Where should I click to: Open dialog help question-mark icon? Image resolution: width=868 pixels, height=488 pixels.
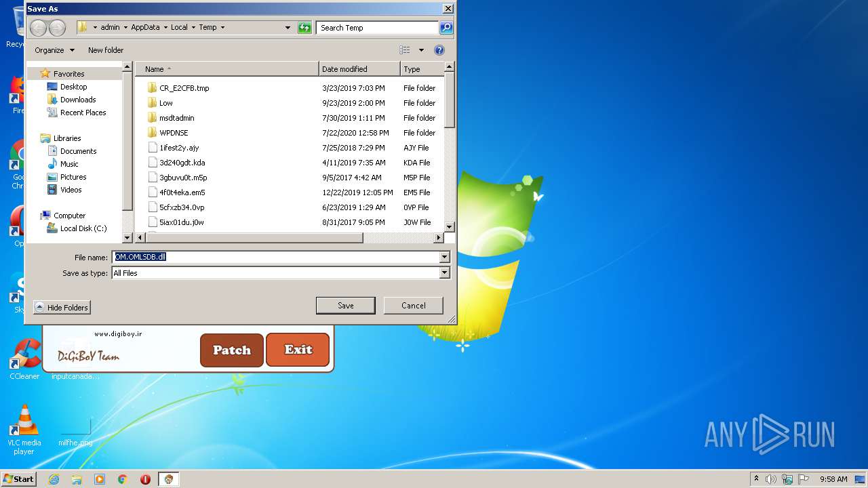tap(439, 50)
